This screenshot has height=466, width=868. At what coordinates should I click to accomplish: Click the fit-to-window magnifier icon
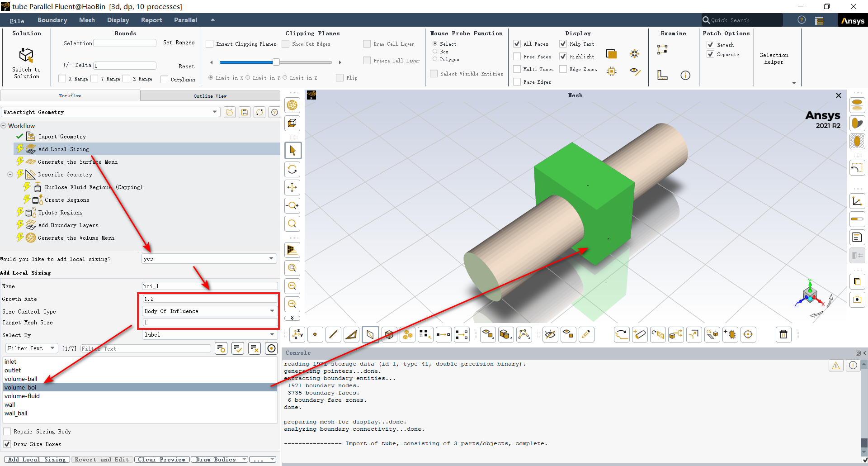pyautogui.click(x=292, y=223)
